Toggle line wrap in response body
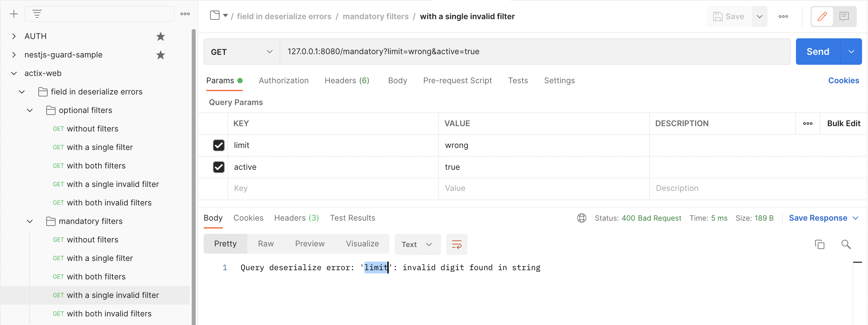Screen dimensions: 868x325 point(456,244)
